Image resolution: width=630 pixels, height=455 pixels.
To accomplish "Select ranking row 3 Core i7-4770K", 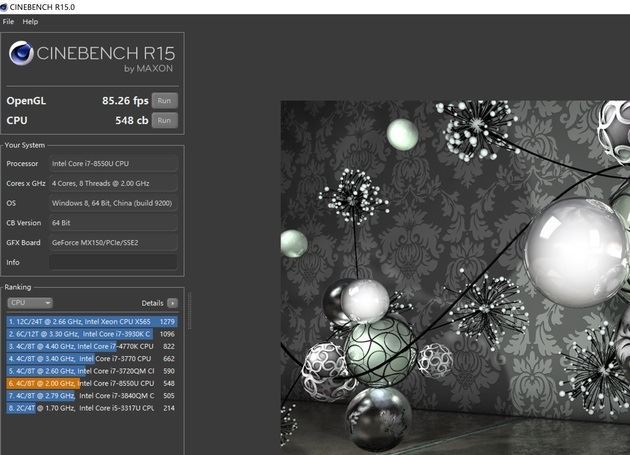I will coord(92,346).
